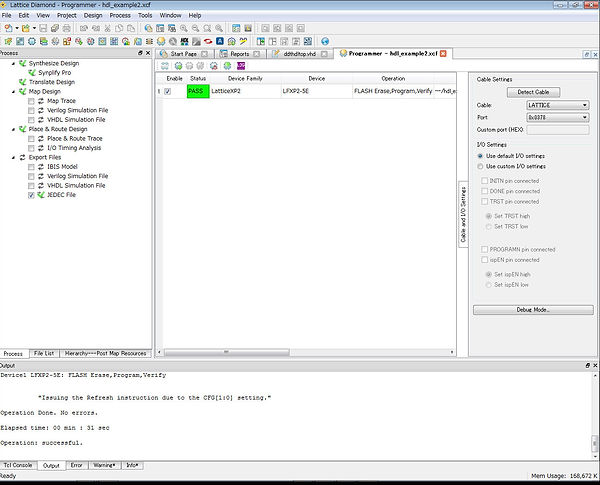Open dropdown arrow beside the New icon
The width and height of the screenshot is (600, 485).
[x=17, y=28]
